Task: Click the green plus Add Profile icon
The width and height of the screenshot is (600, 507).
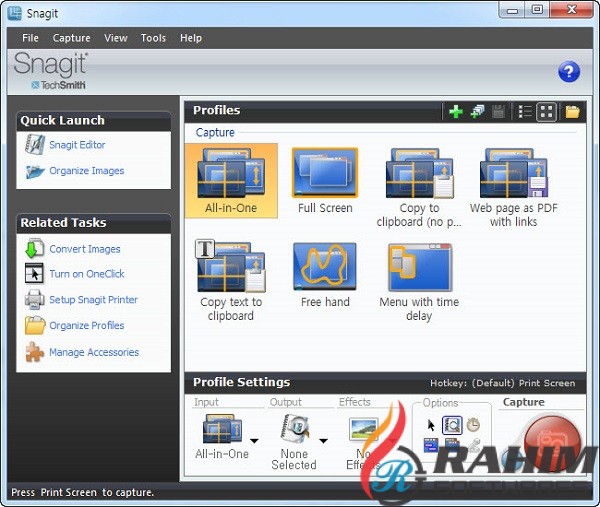Action: 455,112
